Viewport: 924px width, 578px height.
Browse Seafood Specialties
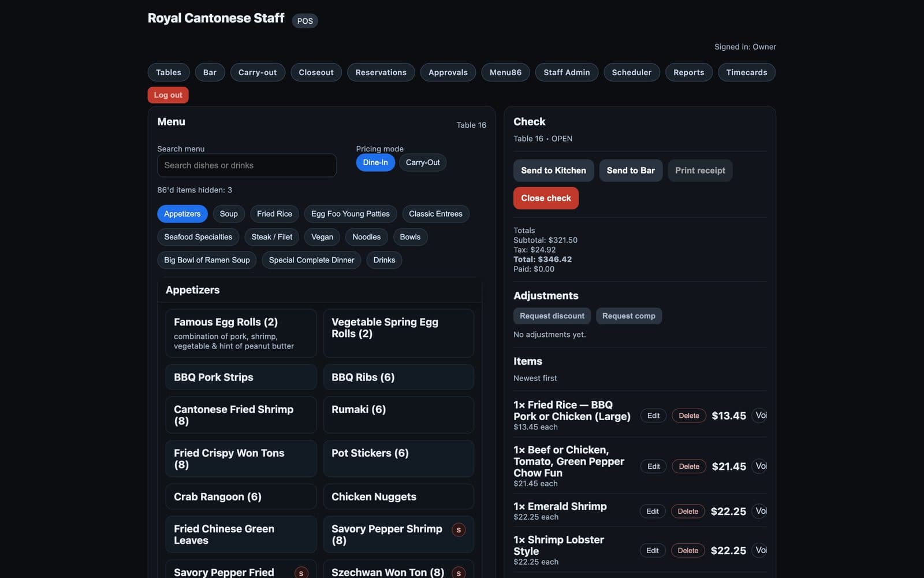coord(198,237)
